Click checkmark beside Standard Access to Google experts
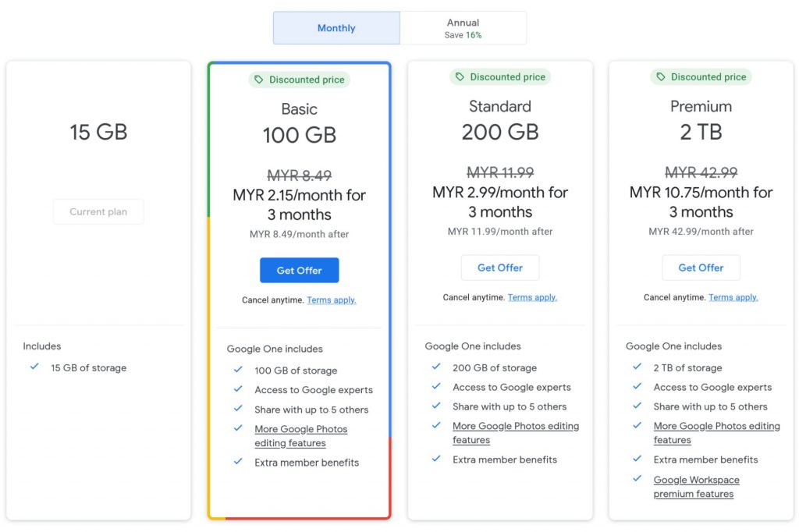Image resolution: width=799 pixels, height=532 pixels. 436,386
